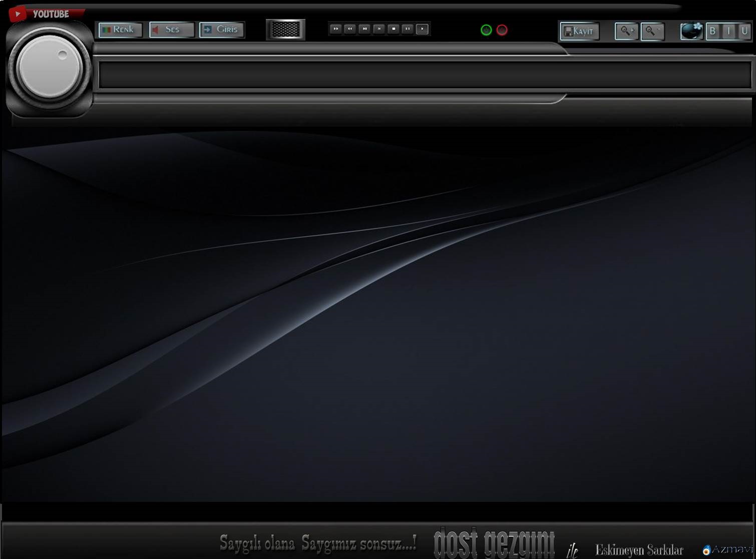Click the long text input field

point(425,75)
